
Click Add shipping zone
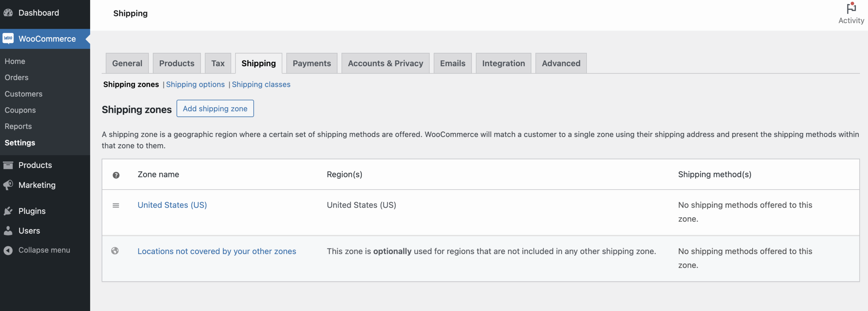click(215, 108)
